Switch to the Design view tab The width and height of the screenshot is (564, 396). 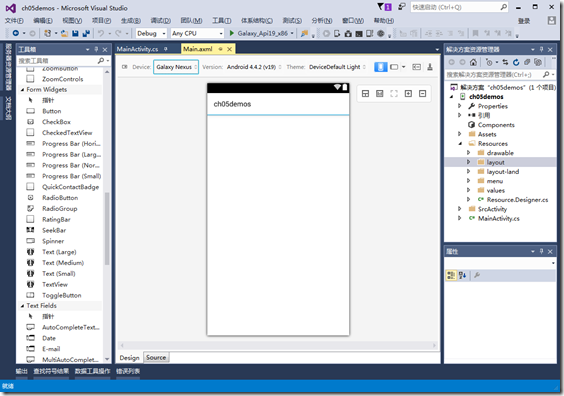(x=129, y=358)
